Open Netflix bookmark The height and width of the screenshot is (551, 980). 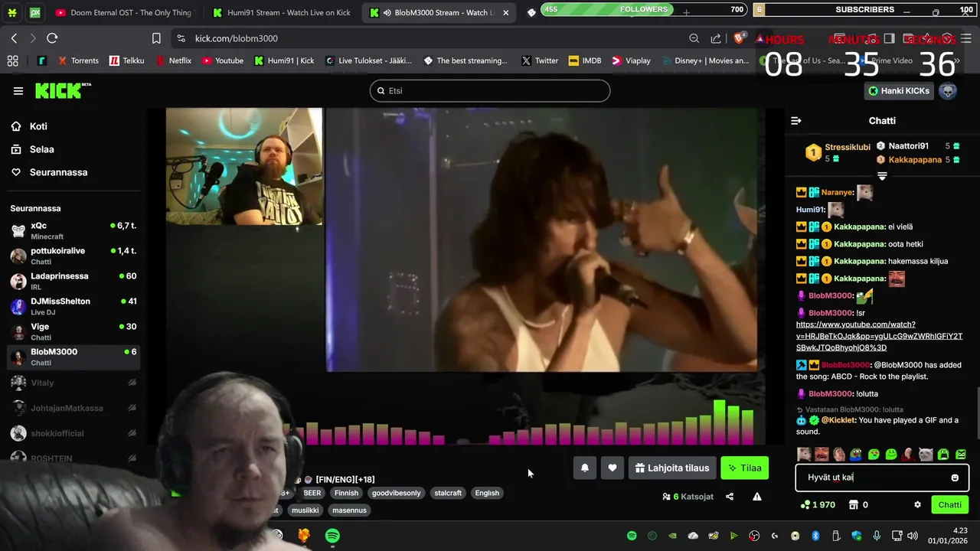(x=174, y=60)
